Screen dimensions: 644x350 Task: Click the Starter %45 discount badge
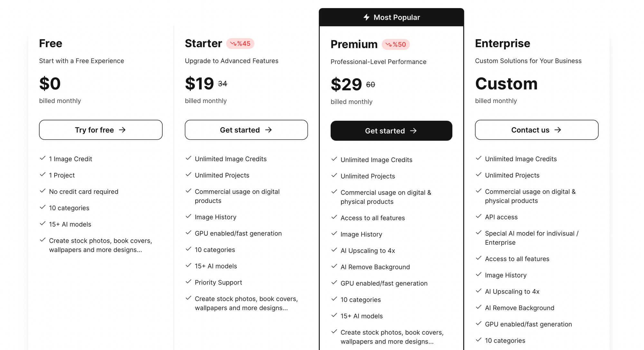pyautogui.click(x=240, y=43)
